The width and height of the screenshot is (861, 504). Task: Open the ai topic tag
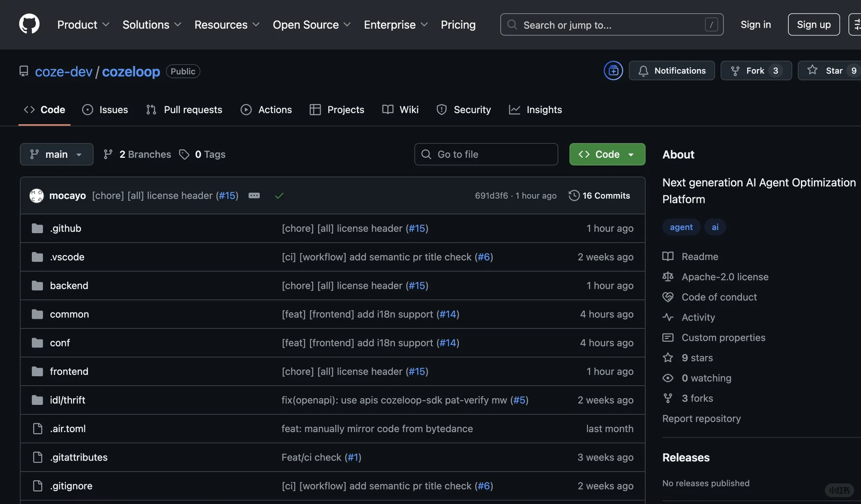click(715, 227)
